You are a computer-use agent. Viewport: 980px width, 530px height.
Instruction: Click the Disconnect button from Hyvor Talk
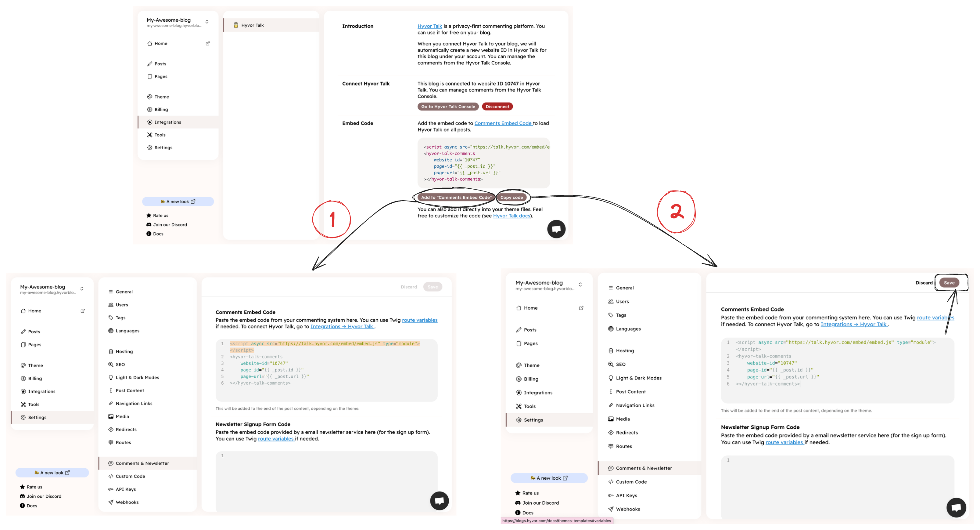(x=497, y=106)
